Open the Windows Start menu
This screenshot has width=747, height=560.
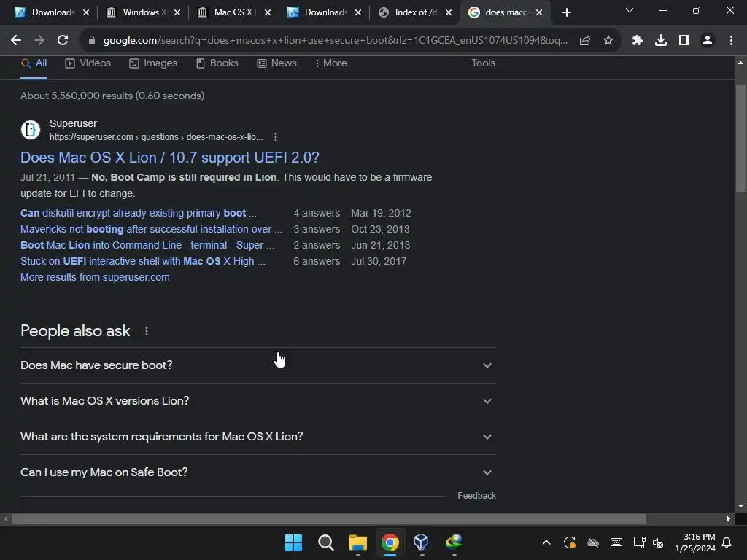[293, 542]
